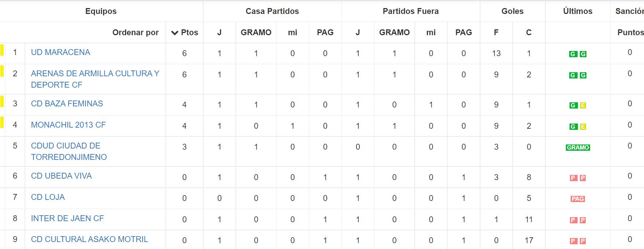This screenshot has height=249, width=644.
Task: Select the MONACHIL 2013 CF link
Action: click(68, 125)
